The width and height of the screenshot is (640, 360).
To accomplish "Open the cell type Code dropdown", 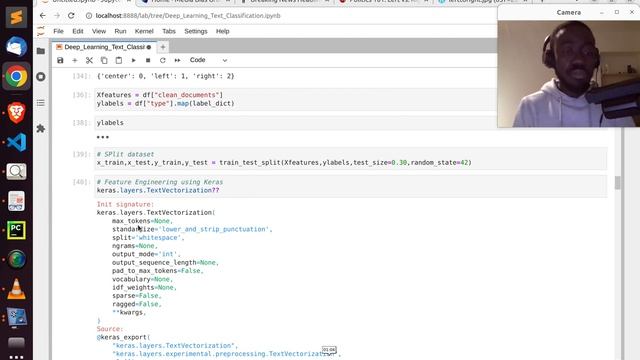I will click(x=208, y=60).
